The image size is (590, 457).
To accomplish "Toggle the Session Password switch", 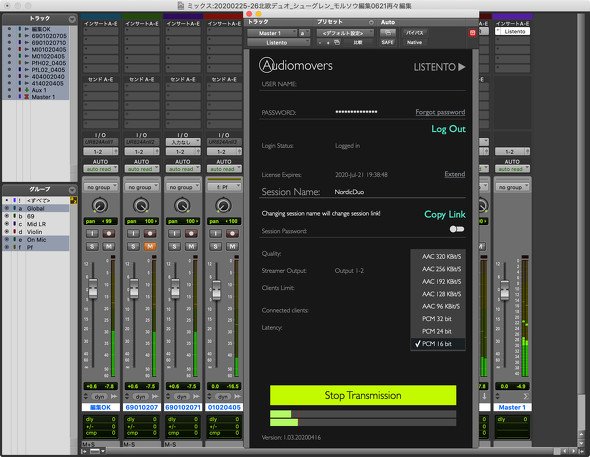I will click(x=457, y=229).
